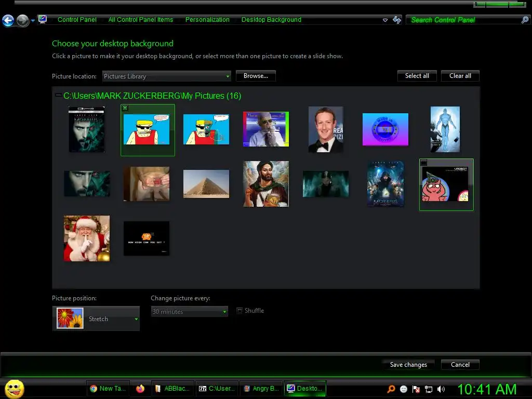Toggle the Shuffle checkbox
Viewport: 532px width, 399px height.
(x=240, y=311)
